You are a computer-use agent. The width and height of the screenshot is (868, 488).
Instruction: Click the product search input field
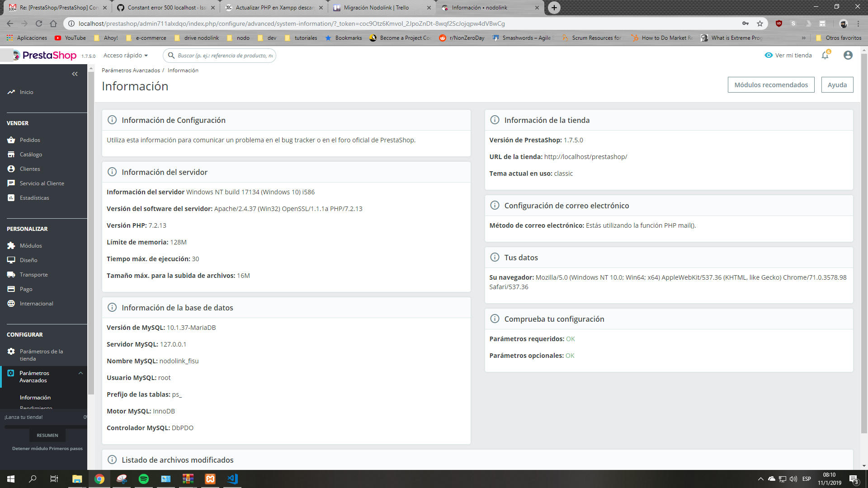click(225, 56)
